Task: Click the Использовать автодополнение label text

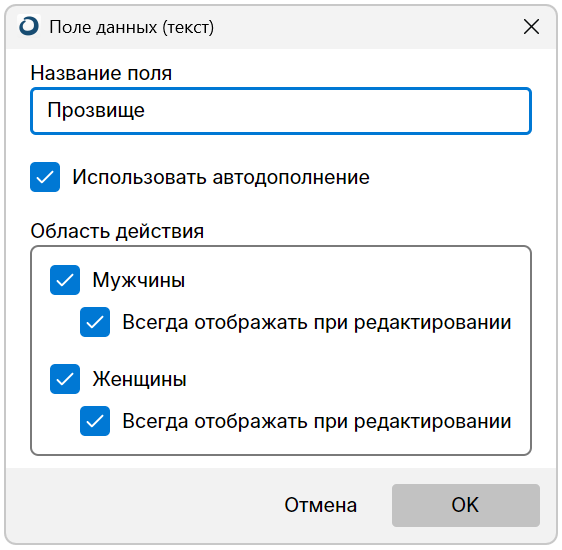Action: 221,177
